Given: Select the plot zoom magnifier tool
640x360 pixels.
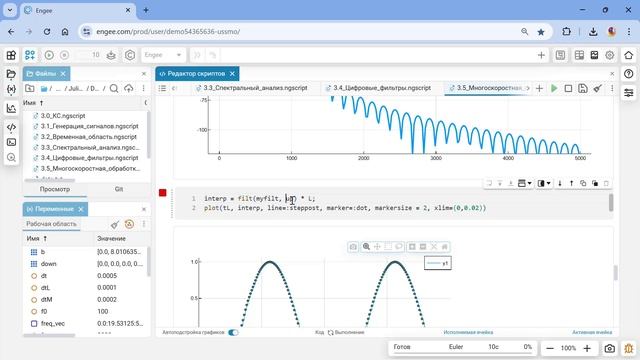Looking at the screenshot, I should coord(366,247).
